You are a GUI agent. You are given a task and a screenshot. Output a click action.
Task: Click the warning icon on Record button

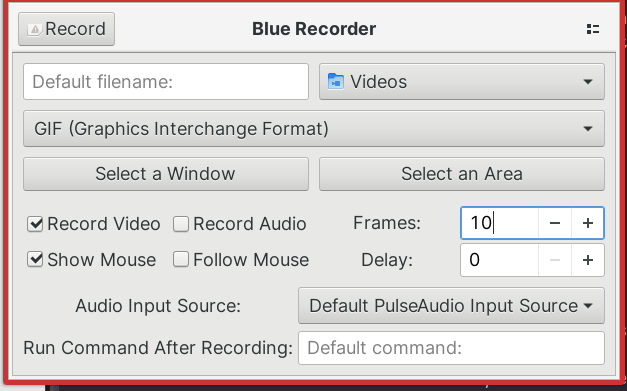point(34,29)
